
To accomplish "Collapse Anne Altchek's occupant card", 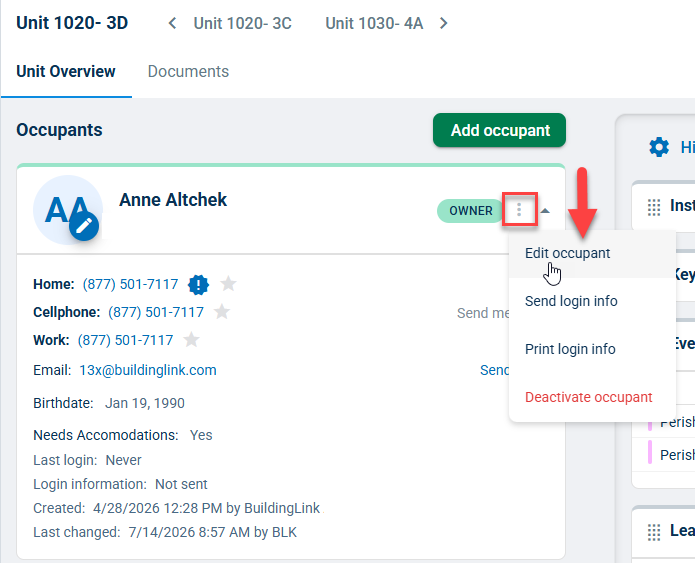I will (x=545, y=211).
